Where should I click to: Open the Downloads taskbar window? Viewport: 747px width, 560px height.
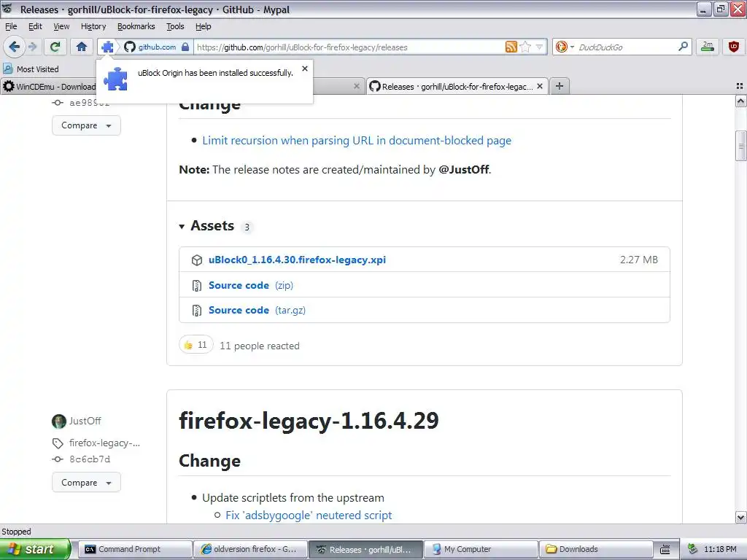tap(595, 550)
